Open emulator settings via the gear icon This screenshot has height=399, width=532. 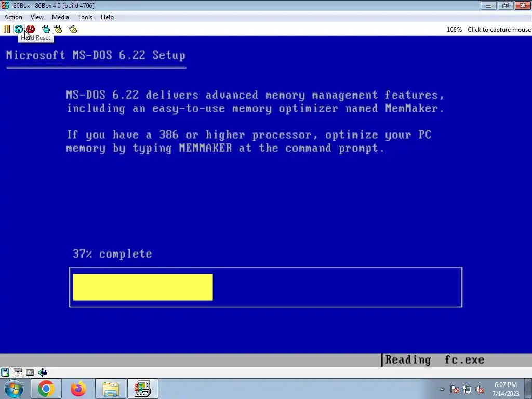73,29
